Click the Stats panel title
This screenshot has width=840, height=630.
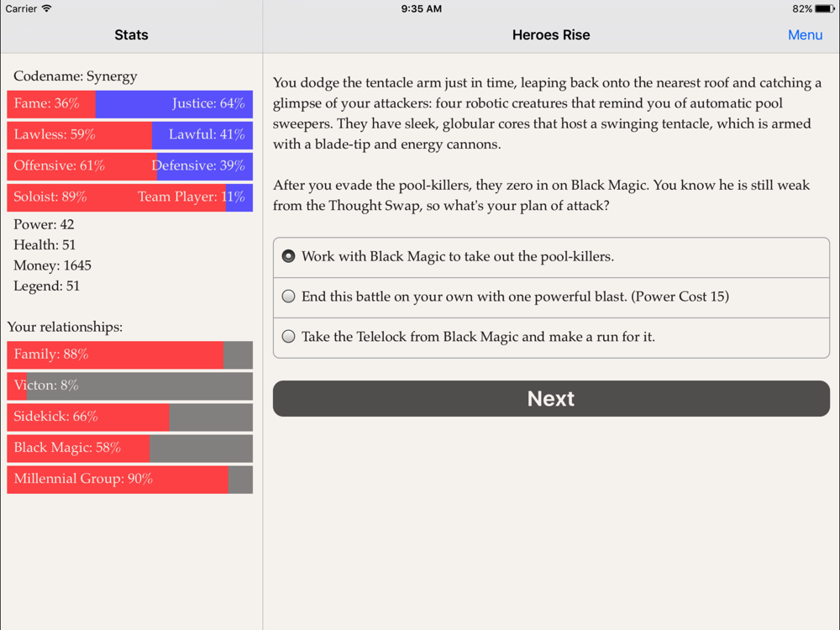tap(131, 34)
